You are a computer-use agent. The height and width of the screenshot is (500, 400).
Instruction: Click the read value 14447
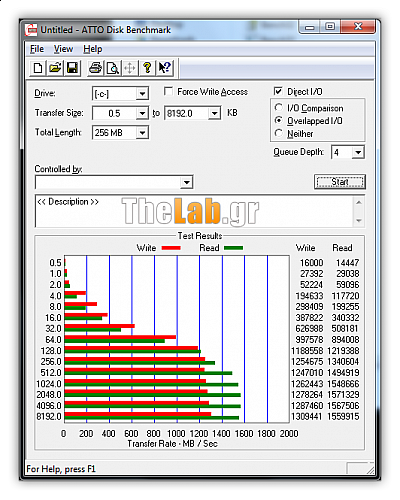pyautogui.click(x=347, y=263)
